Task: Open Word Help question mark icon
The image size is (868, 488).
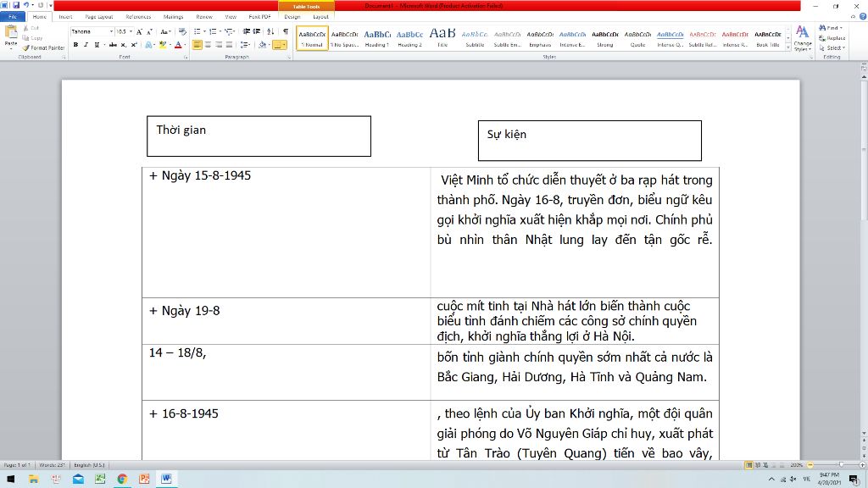Action: point(862,17)
